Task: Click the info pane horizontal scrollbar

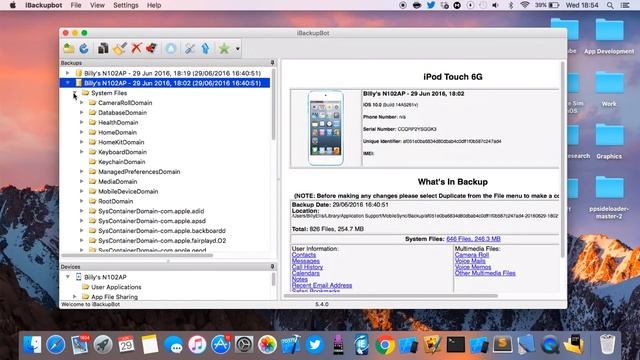Action: tap(391, 296)
